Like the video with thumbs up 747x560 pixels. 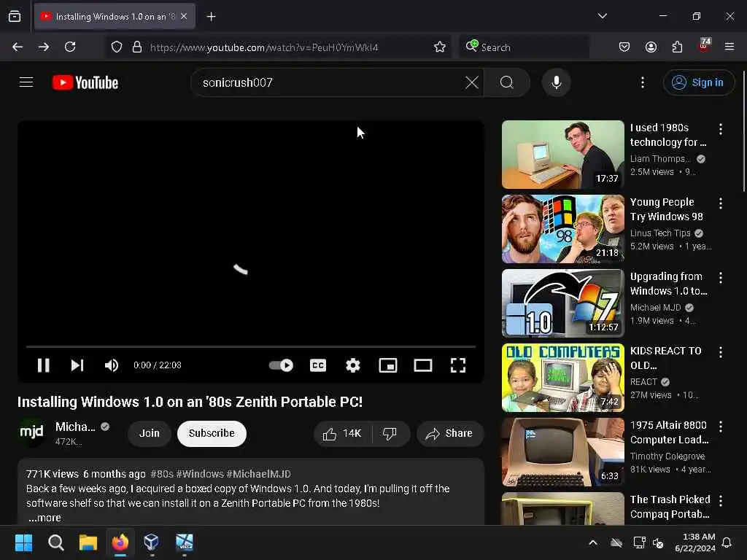click(x=342, y=433)
